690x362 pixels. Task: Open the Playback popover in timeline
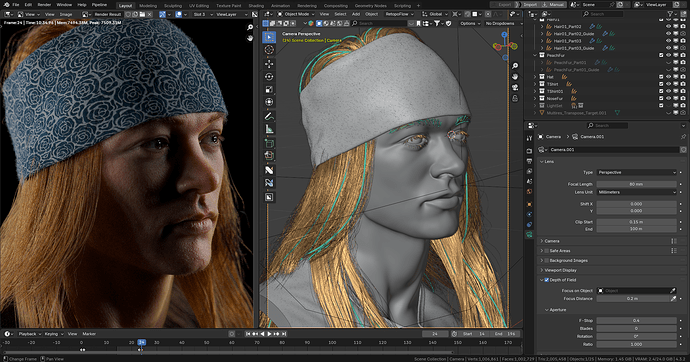(29, 334)
